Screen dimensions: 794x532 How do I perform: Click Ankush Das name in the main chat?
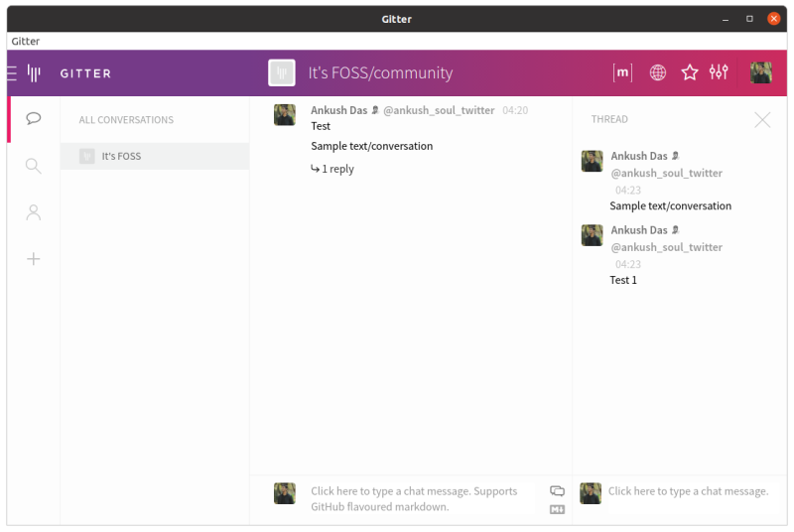coord(338,110)
